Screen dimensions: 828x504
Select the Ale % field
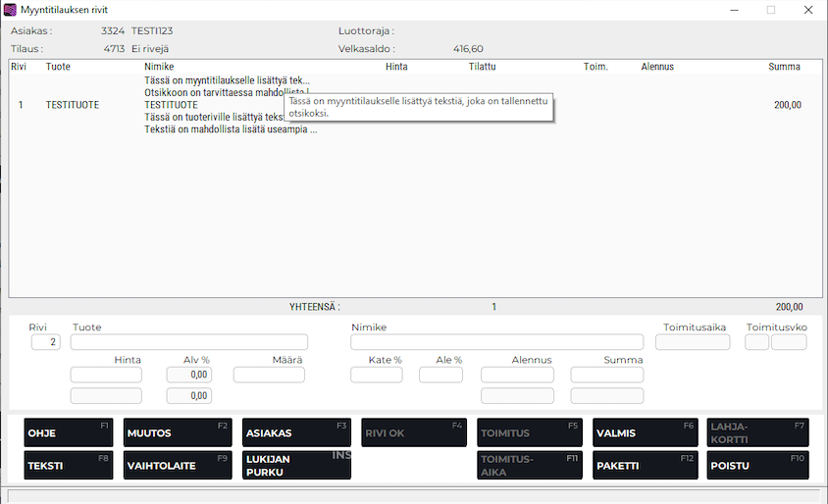[x=440, y=375]
